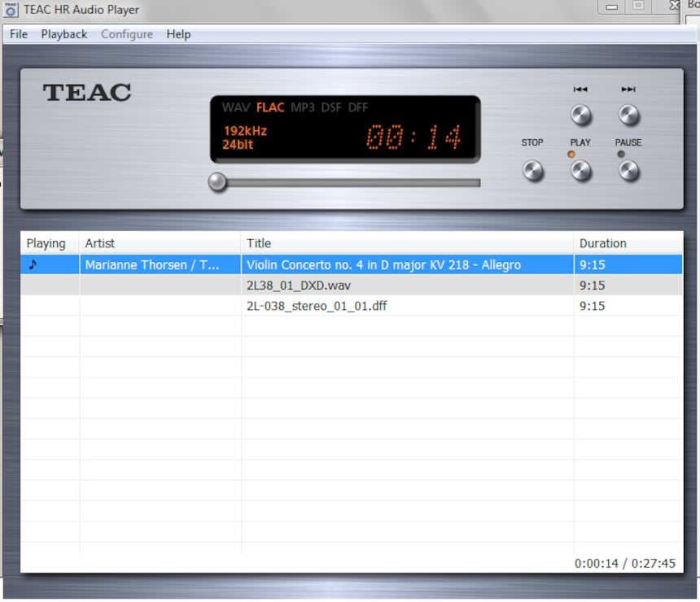Click the Playing column header
700x602 pixels.
pos(50,243)
